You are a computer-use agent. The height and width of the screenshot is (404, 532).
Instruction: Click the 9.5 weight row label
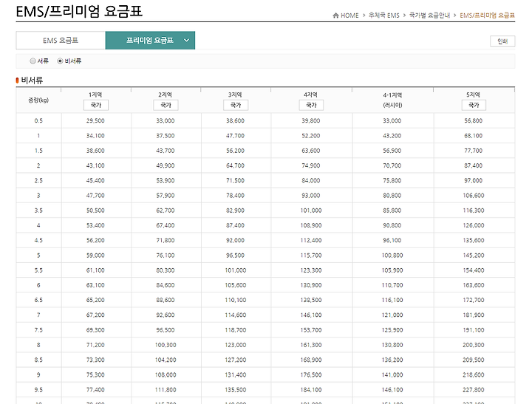38,390
